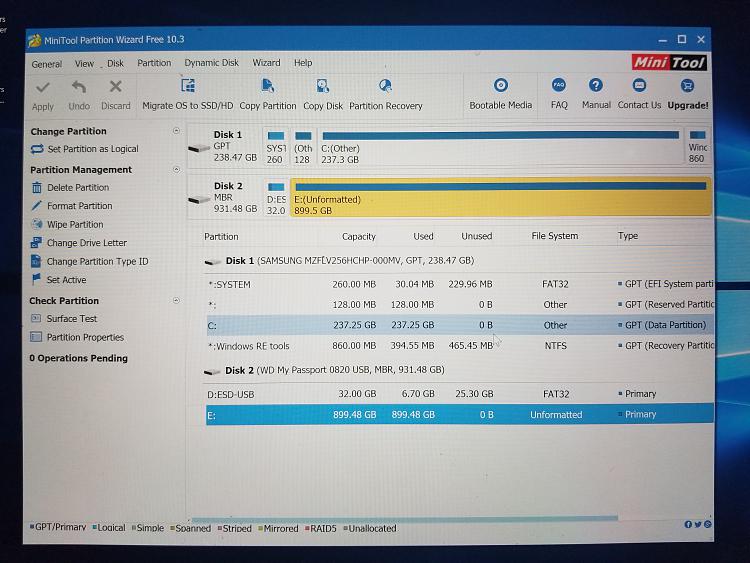The height and width of the screenshot is (563, 750).
Task: Click the Contact Us icon
Action: click(639, 86)
